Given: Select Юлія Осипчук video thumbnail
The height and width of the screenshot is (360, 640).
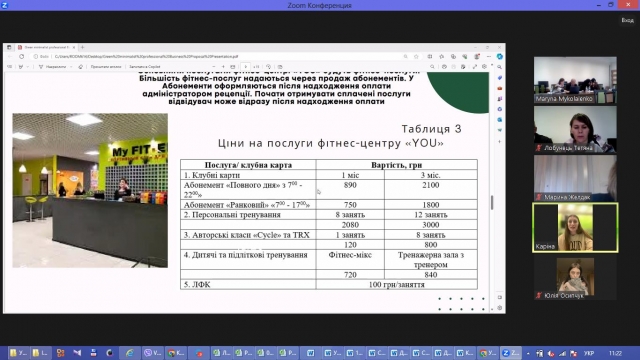Looking at the screenshot, I should click(575, 277).
